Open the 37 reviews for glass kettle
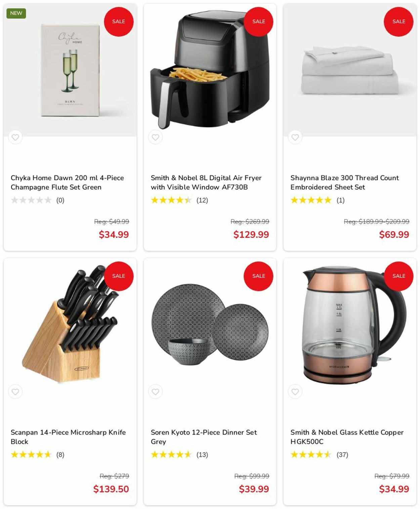Viewport: 420px width, 509px height. [342, 455]
